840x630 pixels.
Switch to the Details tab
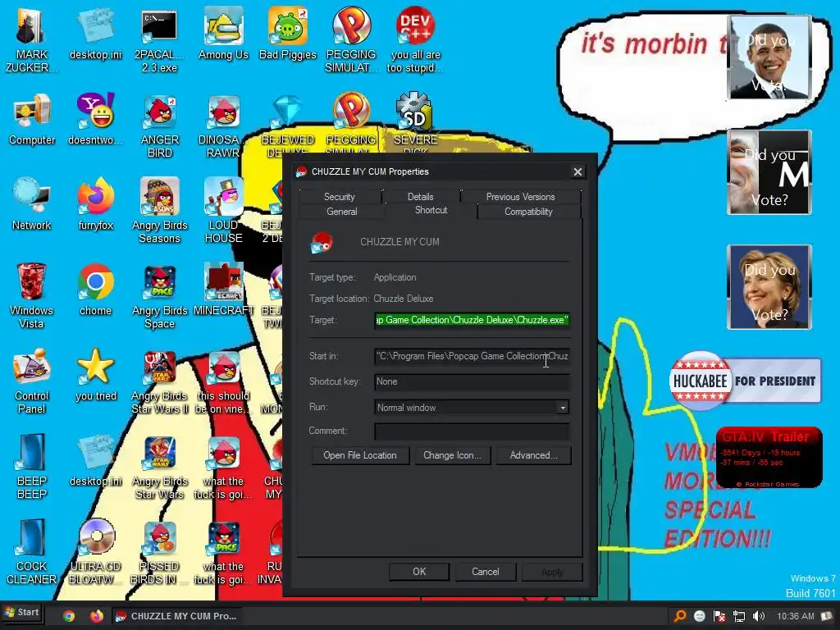click(420, 197)
